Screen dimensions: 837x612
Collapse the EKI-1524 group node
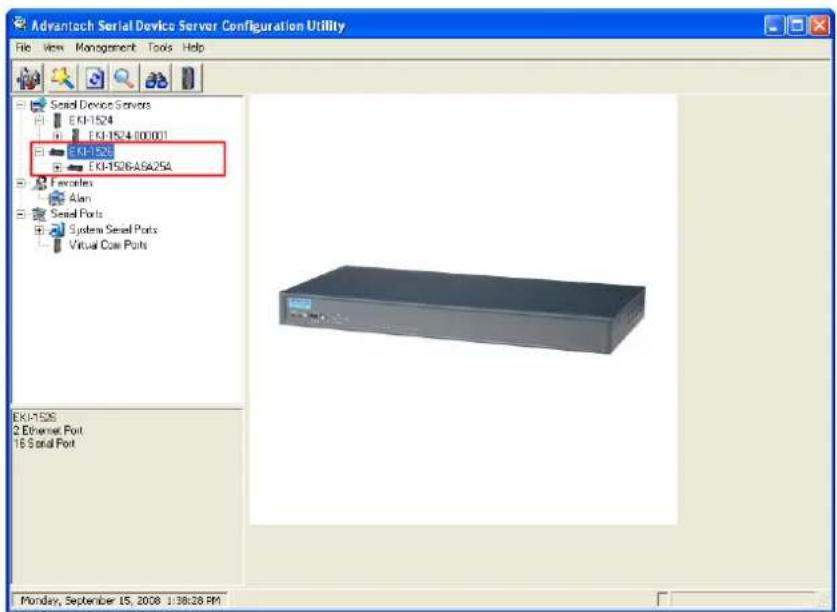38,121
